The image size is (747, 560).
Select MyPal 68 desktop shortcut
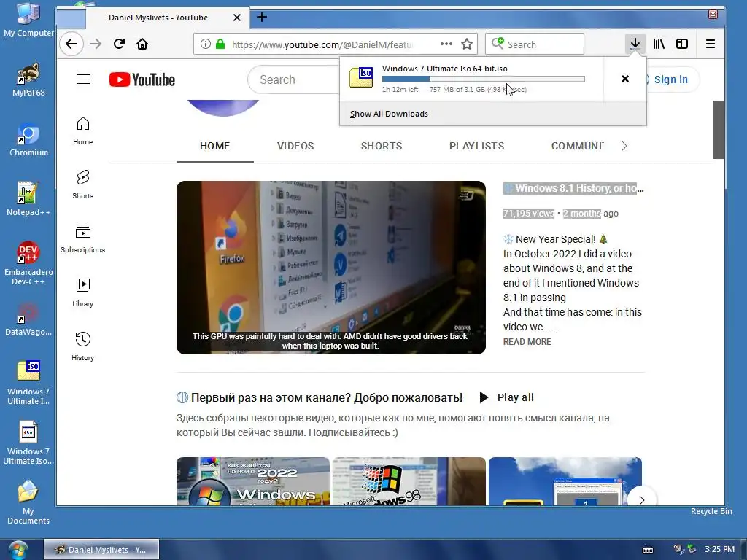coord(28,80)
